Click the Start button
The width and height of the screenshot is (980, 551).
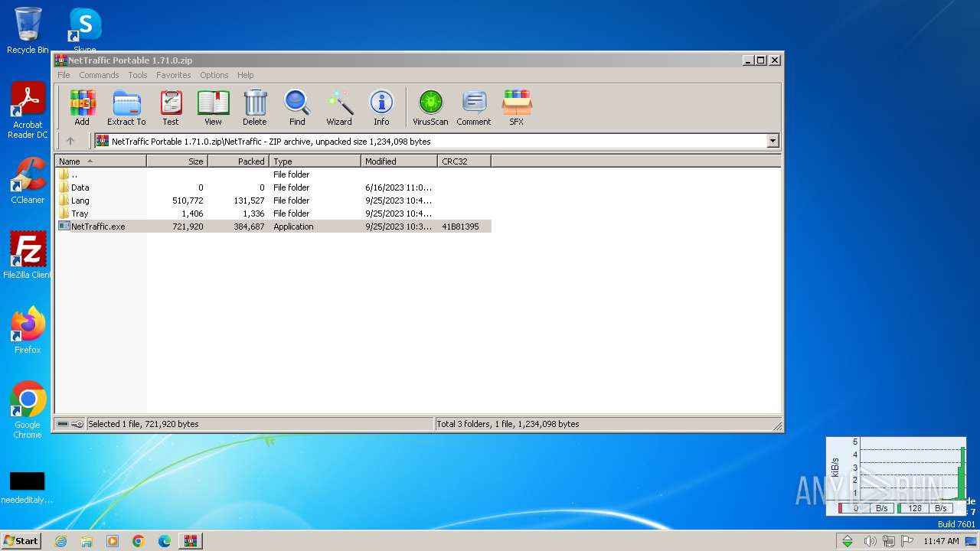click(21, 540)
